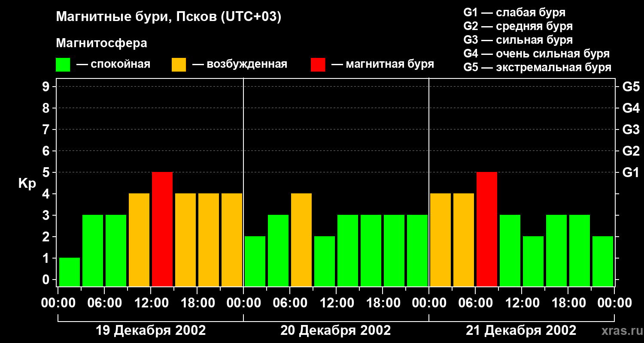Click the green Kp 2 bar starting 20 December 00:00
This screenshot has width=644, height=343.
[255, 261]
